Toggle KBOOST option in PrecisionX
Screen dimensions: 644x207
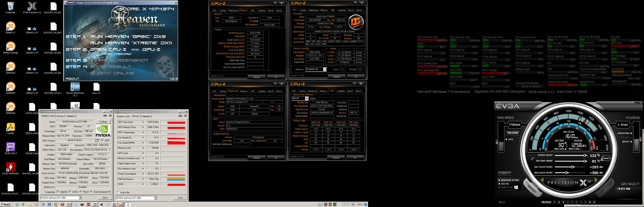631,142
